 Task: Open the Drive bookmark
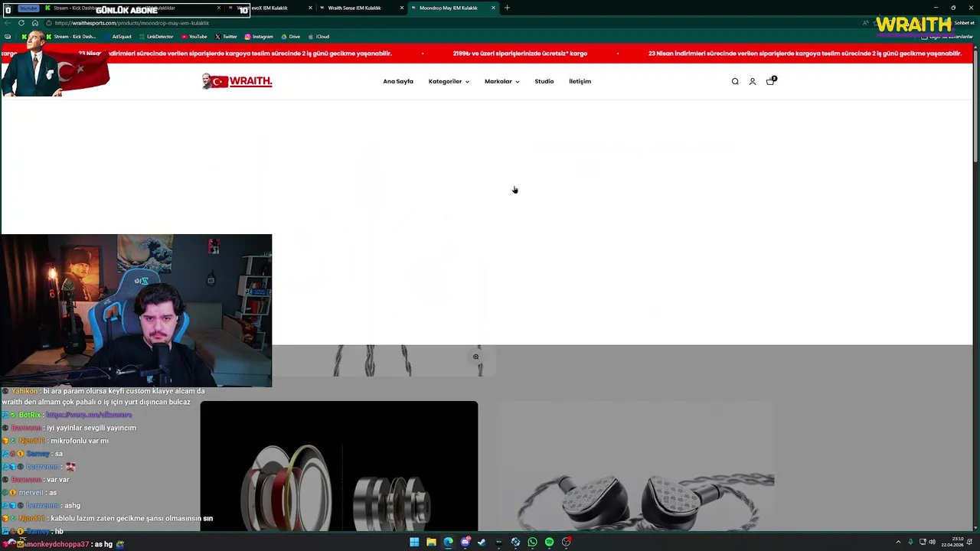(290, 37)
